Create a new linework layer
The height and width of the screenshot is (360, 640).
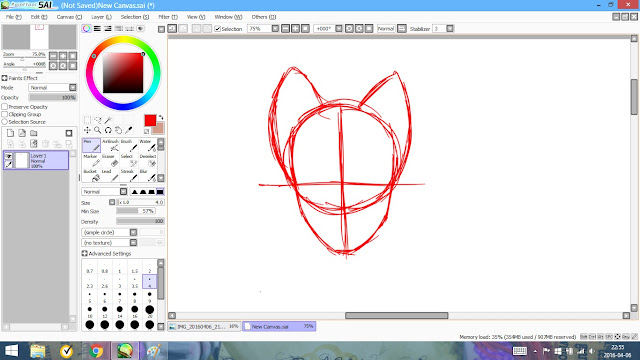coord(22,133)
